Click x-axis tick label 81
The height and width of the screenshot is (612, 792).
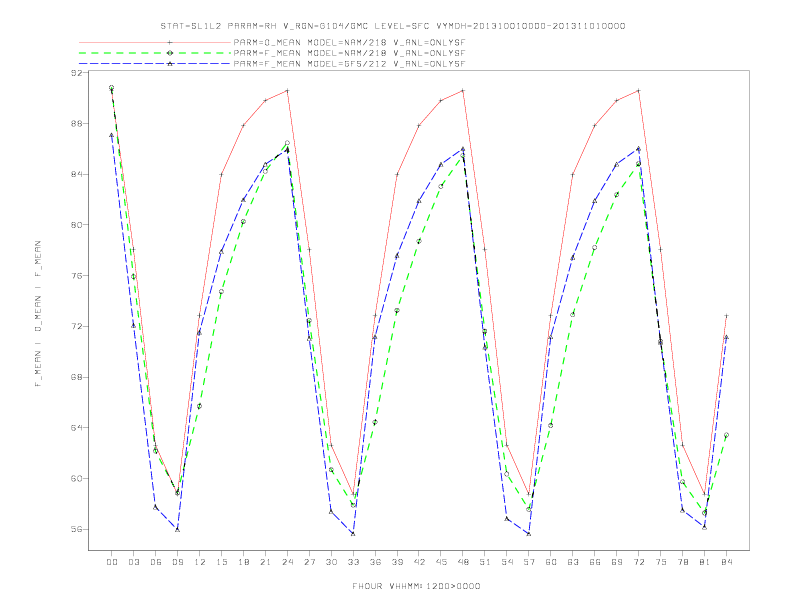[x=705, y=562]
